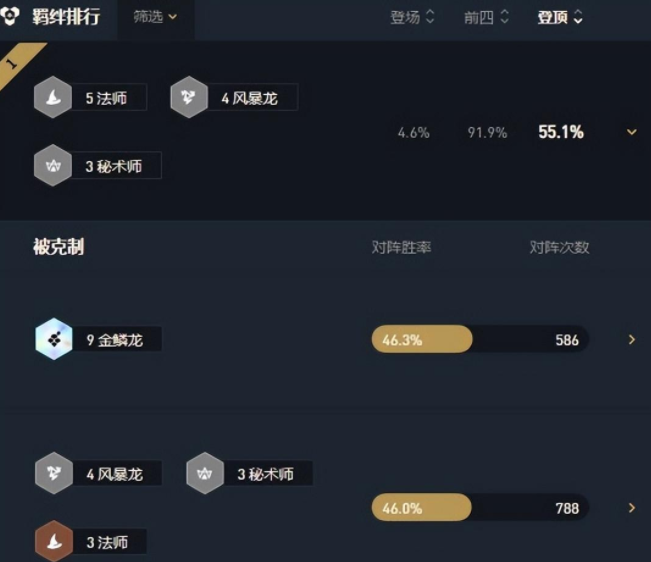The width and height of the screenshot is (651, 562).
Task: Click the 4 风暴龙 icon in counter list
Action: [54, 473]
